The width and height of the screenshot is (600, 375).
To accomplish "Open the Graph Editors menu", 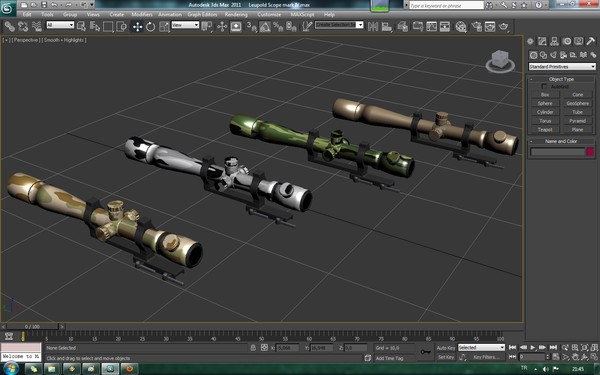I will coord(202,15).
